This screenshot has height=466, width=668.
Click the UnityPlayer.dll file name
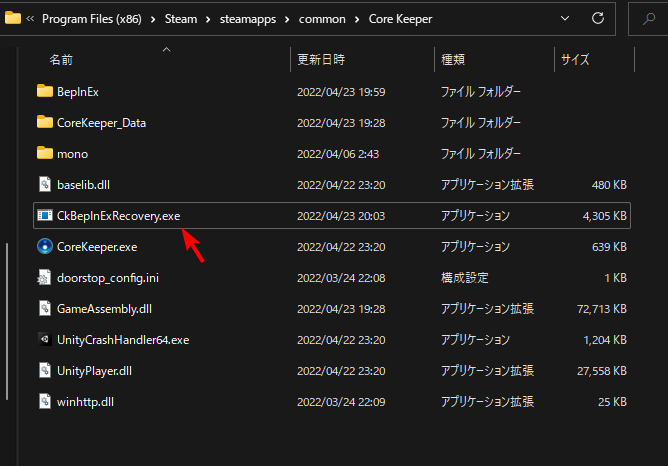(94, 371)
